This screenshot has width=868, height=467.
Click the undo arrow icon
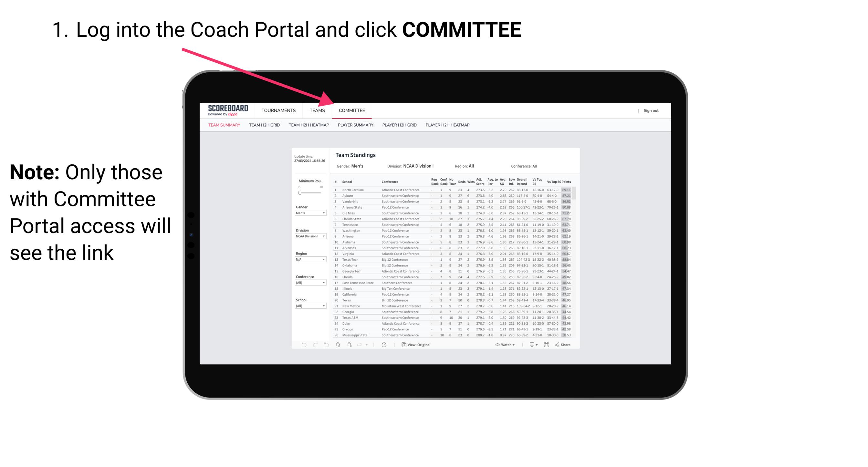tap(301, 345)
